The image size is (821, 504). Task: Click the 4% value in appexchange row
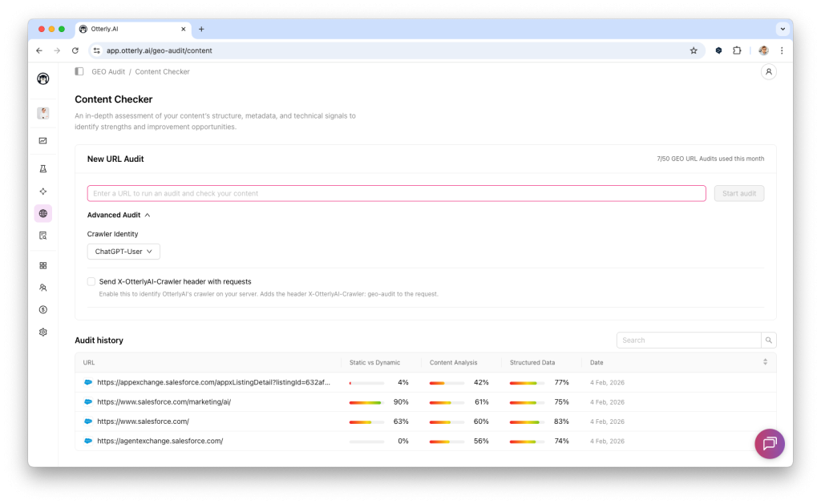(403, 382)
